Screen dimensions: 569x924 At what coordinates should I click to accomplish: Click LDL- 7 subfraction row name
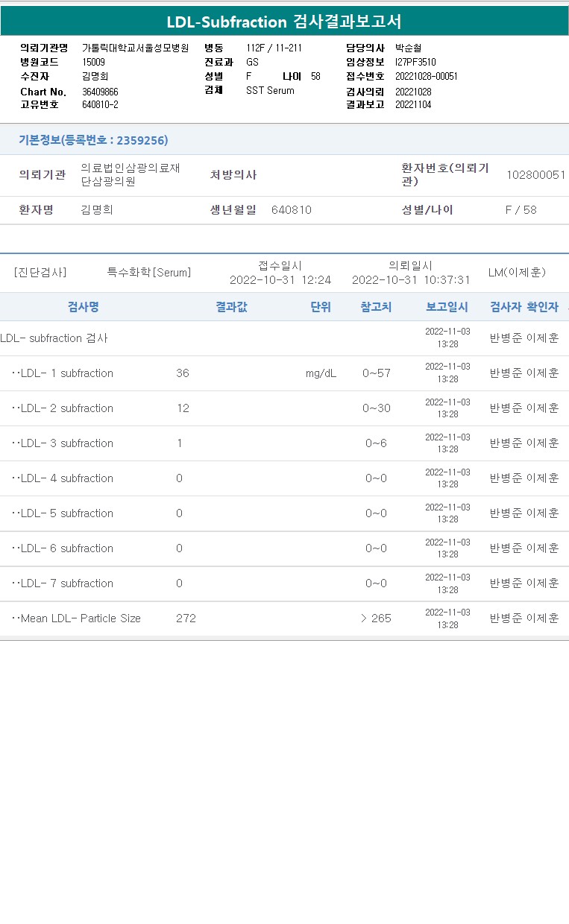63,583
